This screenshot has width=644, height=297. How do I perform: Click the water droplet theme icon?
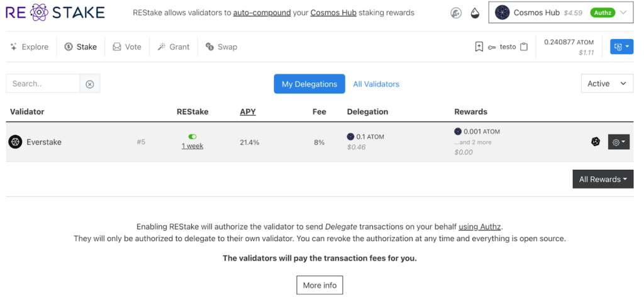click(474, 13)
